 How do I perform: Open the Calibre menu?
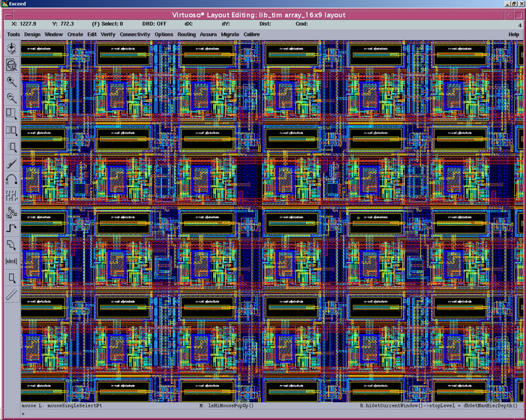click(x=251, y=34)
